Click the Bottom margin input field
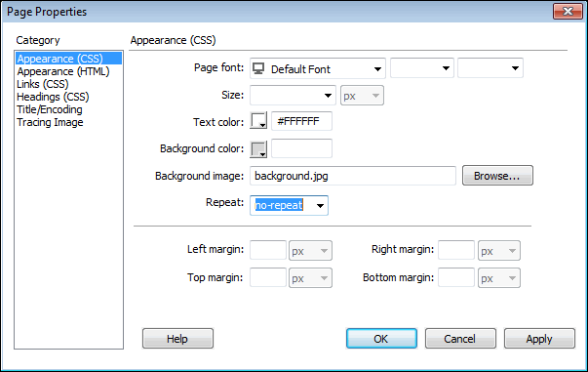Viewport: 588px width, 372px height. 456,278
